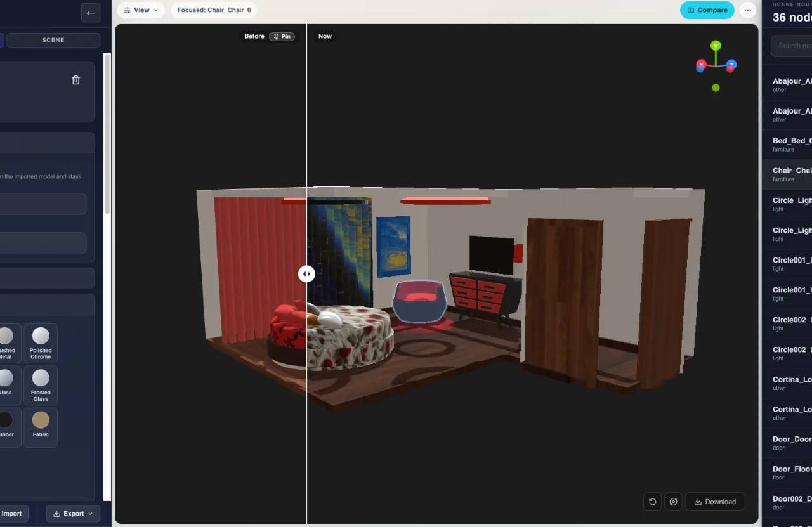
Task: Click the left panel vertical scrollbar
Action: 107,133
